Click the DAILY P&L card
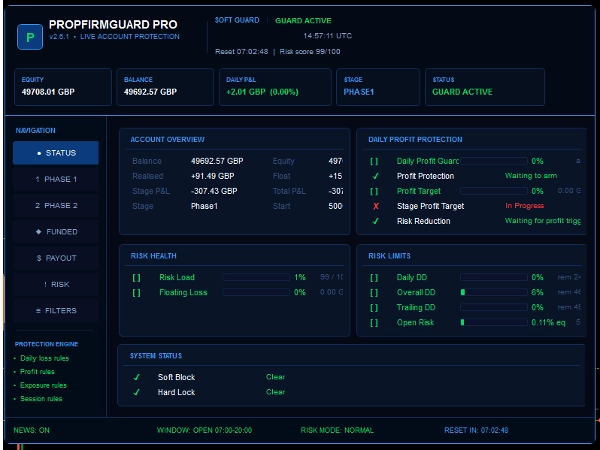 pos(275,87)
